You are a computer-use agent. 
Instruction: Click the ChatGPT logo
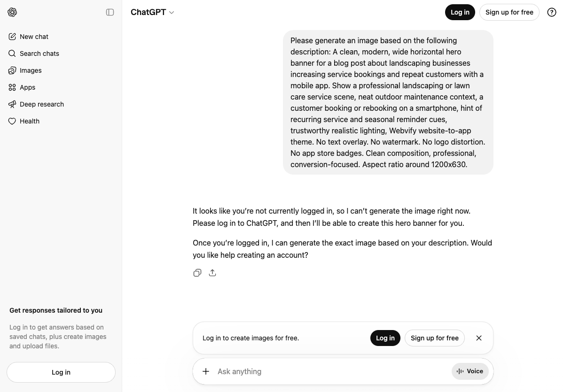[12, 12]
